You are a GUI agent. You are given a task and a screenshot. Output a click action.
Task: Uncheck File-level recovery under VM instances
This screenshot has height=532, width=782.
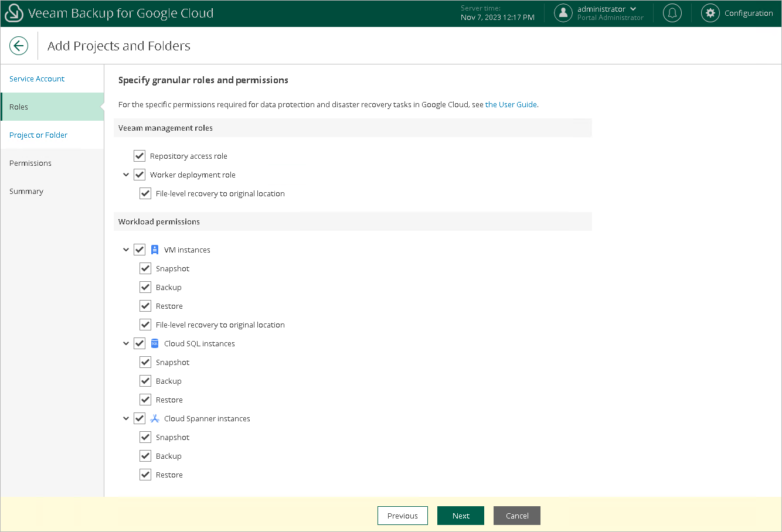point(145,325)
